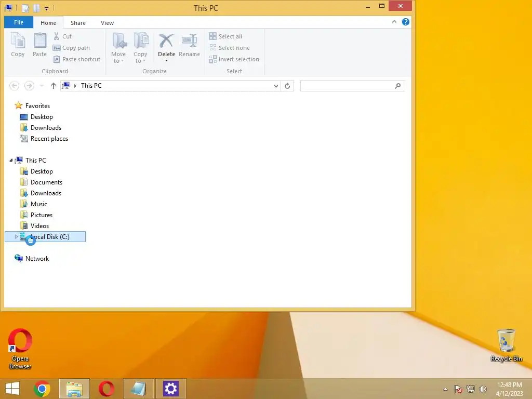Open Opera from the taskbar

[107, 389]
